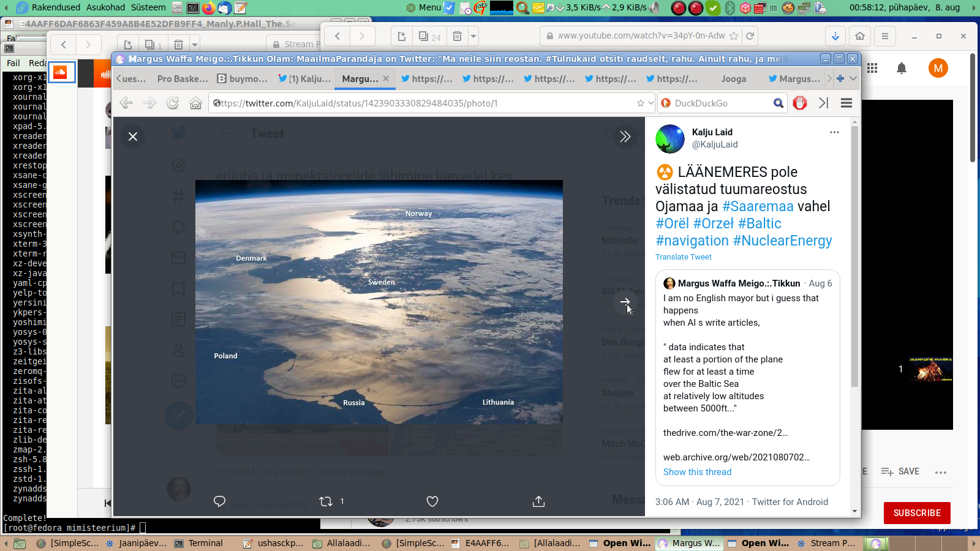980x551 pixels.
Task: Collapse the tweet sidebar with double-chevron
Action: 625,137
